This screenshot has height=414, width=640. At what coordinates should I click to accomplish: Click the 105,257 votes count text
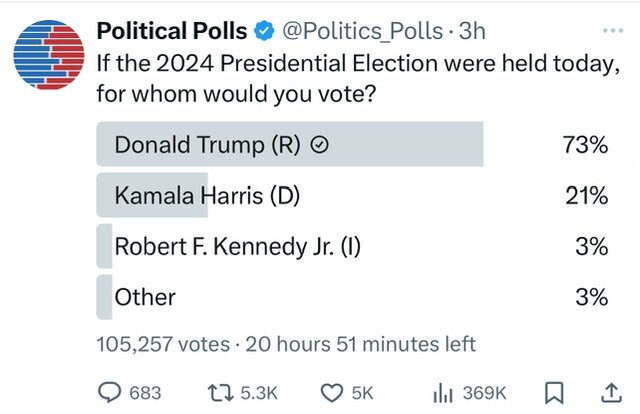(x=163, y=344)
